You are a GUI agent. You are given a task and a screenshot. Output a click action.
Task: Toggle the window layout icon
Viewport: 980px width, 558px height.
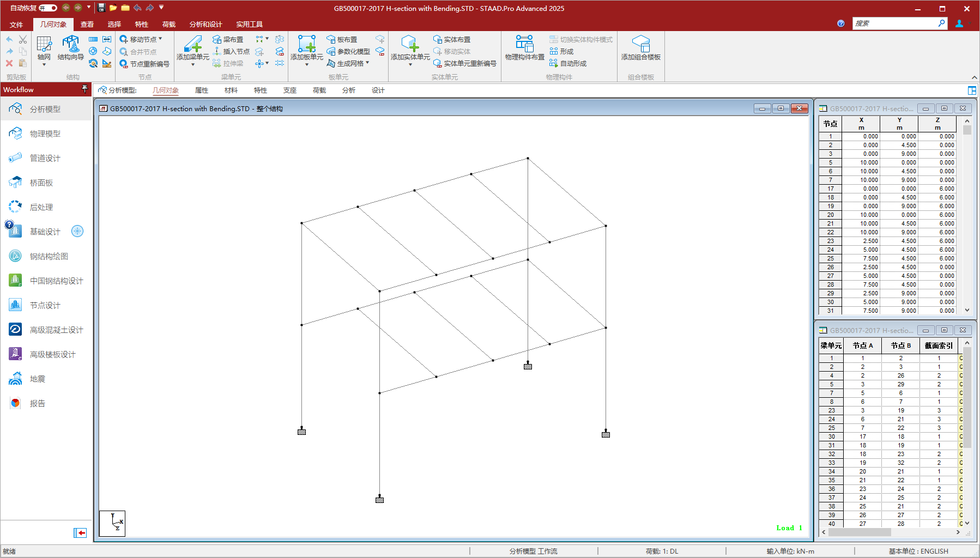pos(972,90)
